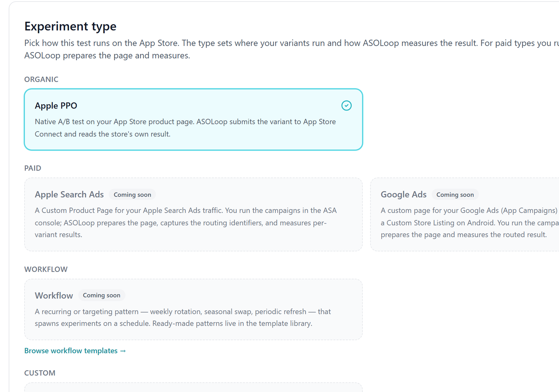Viewport: 559px width, 392px height.
Task: Choose the Apple Search Ads card title
Action: tap(69, 194)
